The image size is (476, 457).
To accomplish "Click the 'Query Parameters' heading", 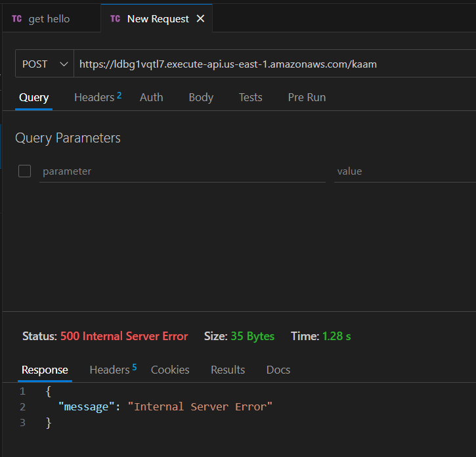I will point(68,138).
